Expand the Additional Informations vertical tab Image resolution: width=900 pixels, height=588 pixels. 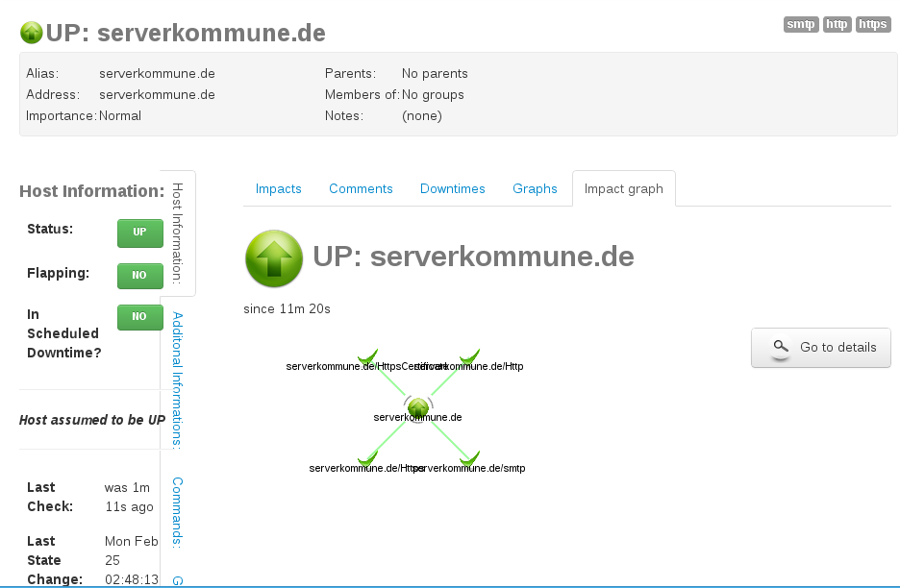tap(177, 380)
